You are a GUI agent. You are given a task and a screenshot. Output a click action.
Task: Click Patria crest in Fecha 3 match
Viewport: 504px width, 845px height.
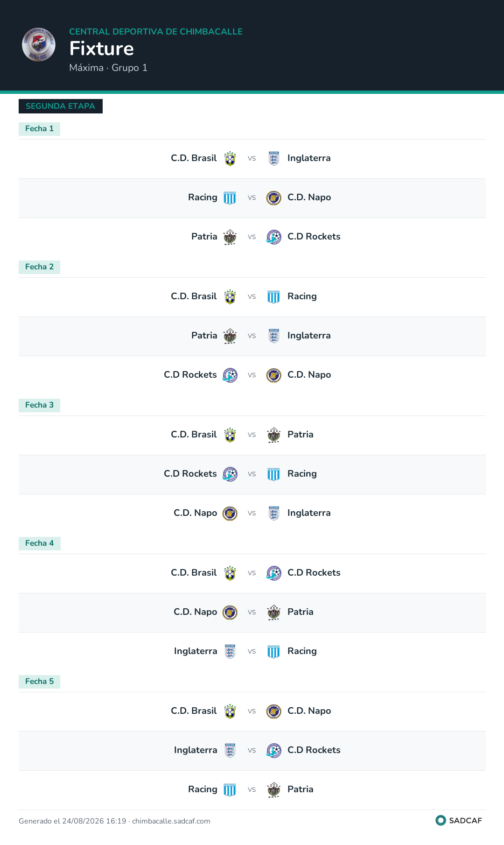coord(274,435)
